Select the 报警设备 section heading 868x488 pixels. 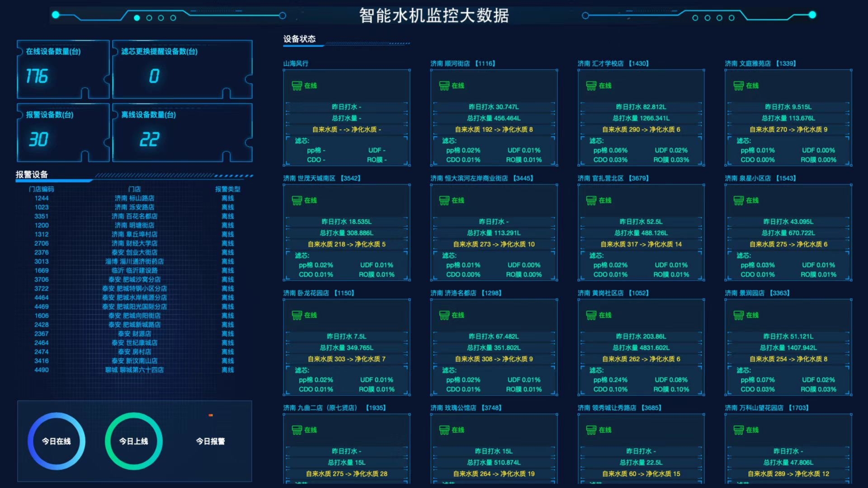[x=32, y=174]
